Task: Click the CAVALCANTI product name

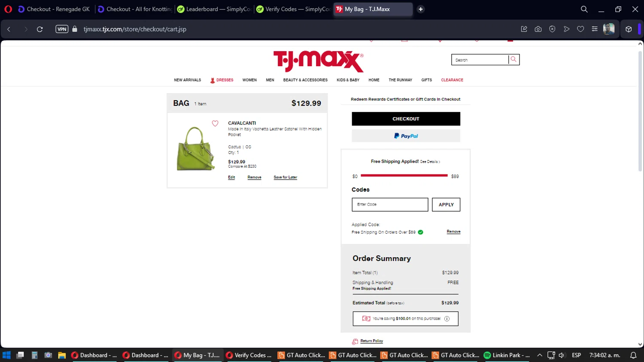Action: [x=242, y=123]
